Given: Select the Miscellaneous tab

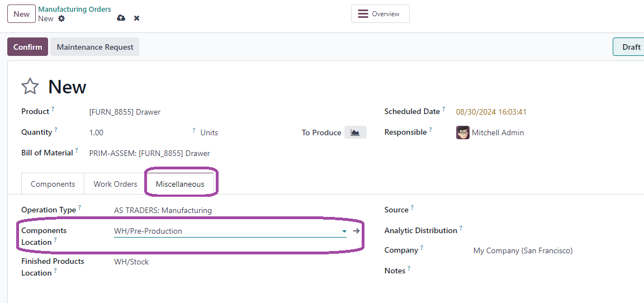Looking at the screenshot, I should pyautogui.click(x=180, y=184).
